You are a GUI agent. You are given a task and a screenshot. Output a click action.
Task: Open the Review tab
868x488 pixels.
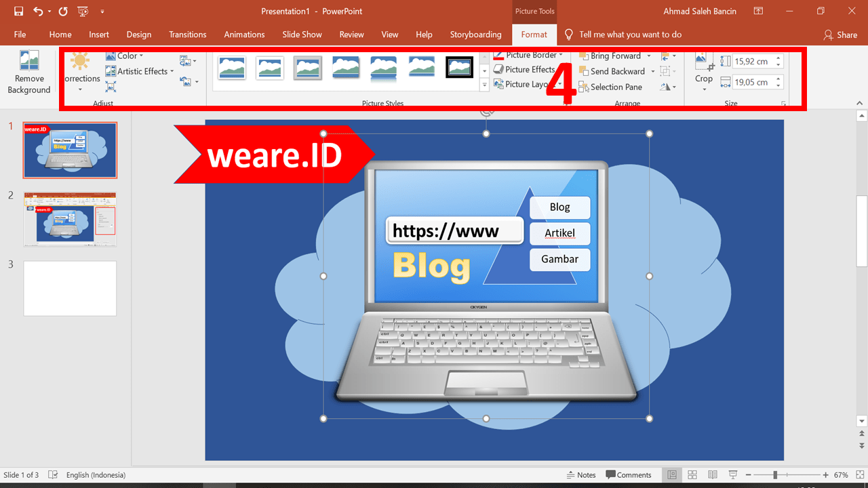point(352,35)
